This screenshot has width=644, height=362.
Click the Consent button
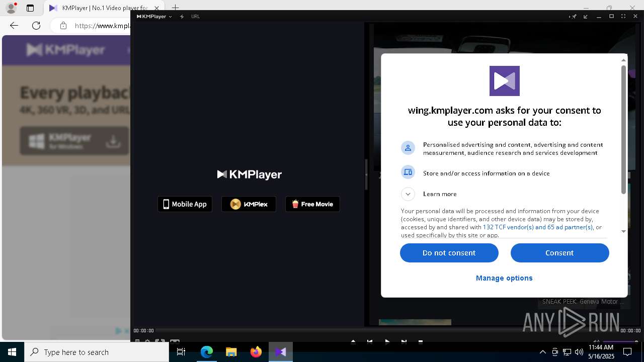559,253
